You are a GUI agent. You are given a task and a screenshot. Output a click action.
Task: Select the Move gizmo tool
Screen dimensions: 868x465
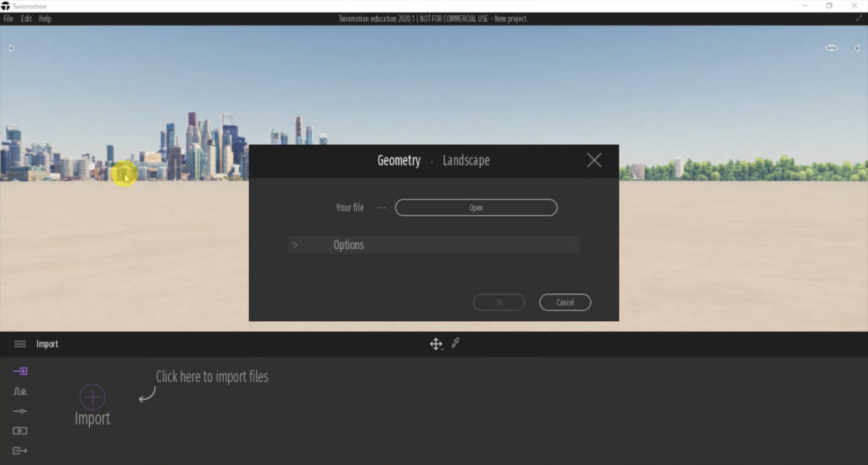tap(436, 344)
